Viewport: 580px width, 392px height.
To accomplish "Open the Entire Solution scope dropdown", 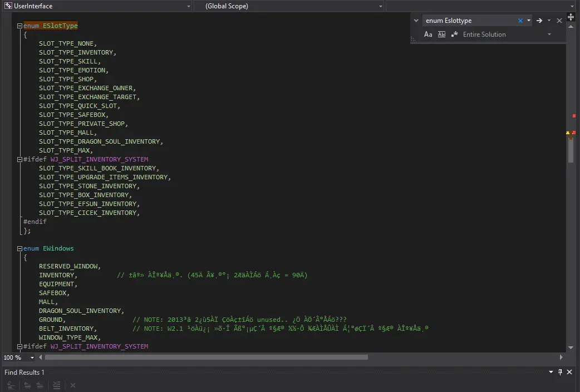I will point(548,34).
